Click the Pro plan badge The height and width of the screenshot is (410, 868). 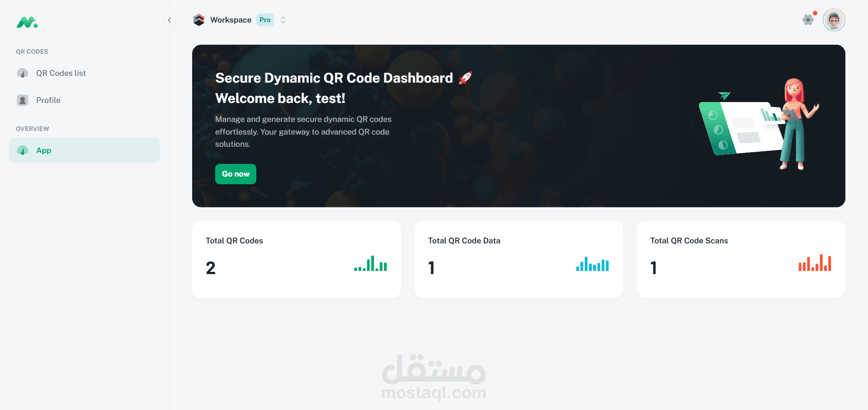coord(265,20)
